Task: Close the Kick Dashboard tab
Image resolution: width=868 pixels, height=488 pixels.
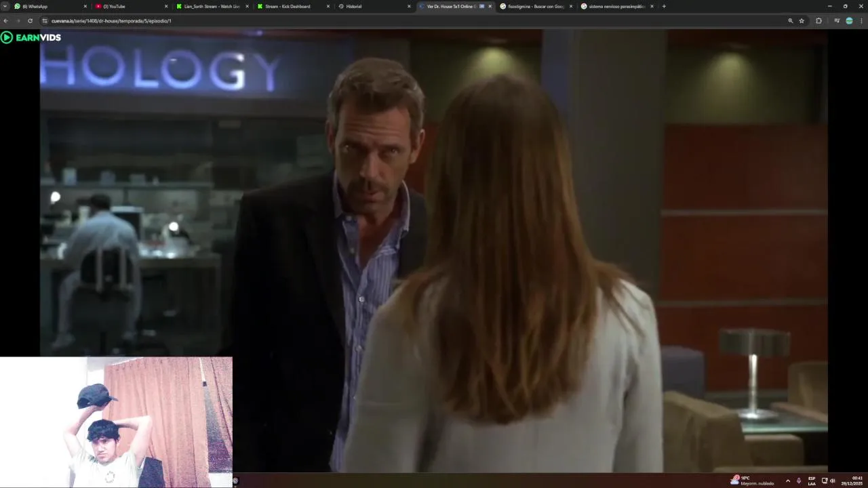Action: point(328,6)
